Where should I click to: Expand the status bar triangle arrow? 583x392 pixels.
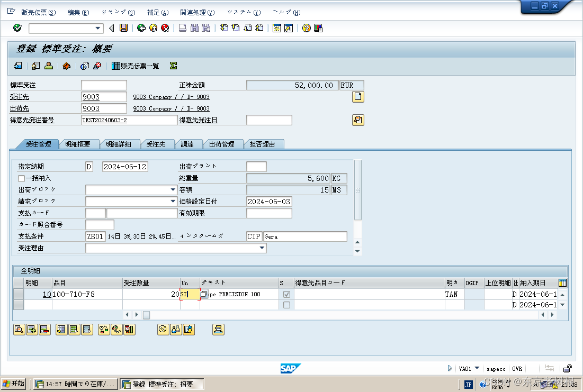tap(450, 368)
